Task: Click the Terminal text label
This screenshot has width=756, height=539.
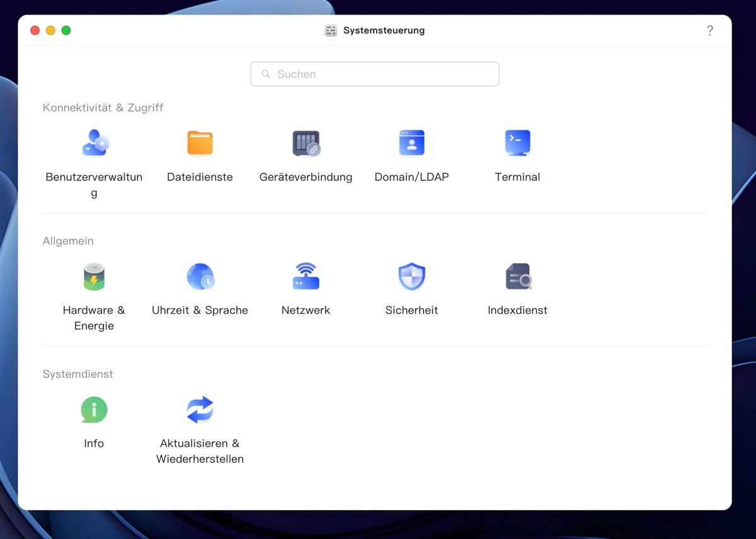Action: [517, 177]
